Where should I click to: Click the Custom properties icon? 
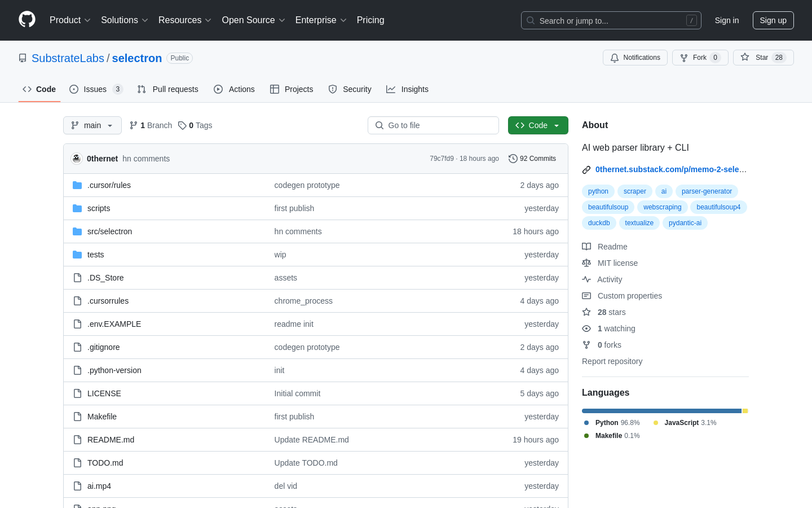click(x=586, y=296)
